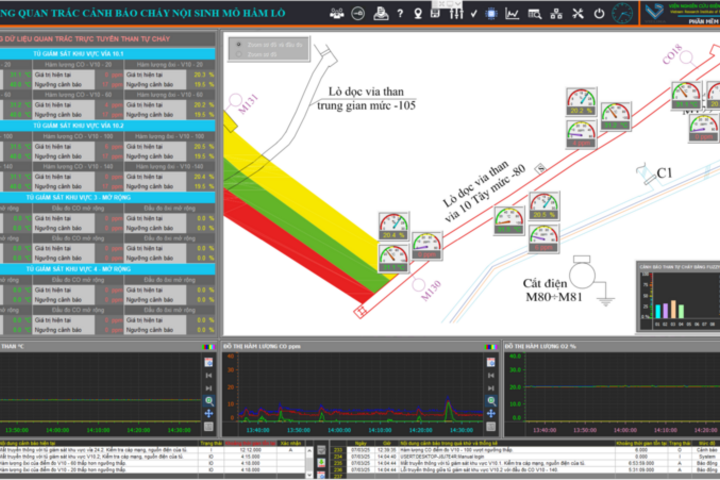Click the power button icon in toolbar
720x480 pixels.
click(599, 13)
